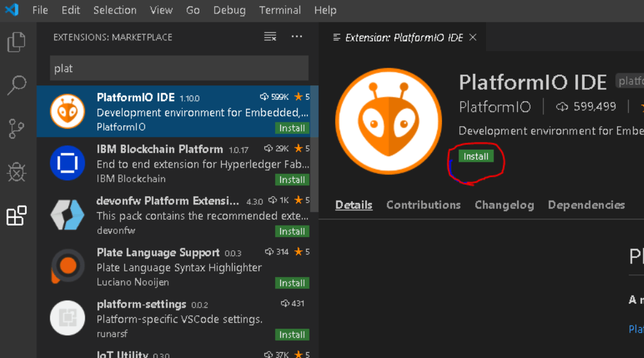Click the devonfw Platform Extension icon

tap(68, 215)
